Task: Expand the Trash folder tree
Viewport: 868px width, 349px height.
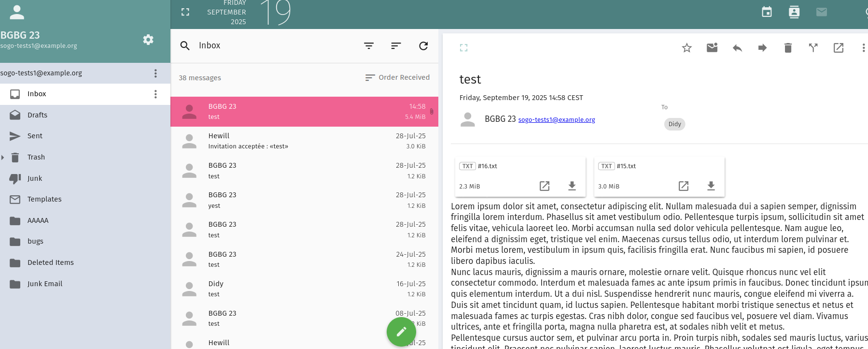Action: point(3,157)
